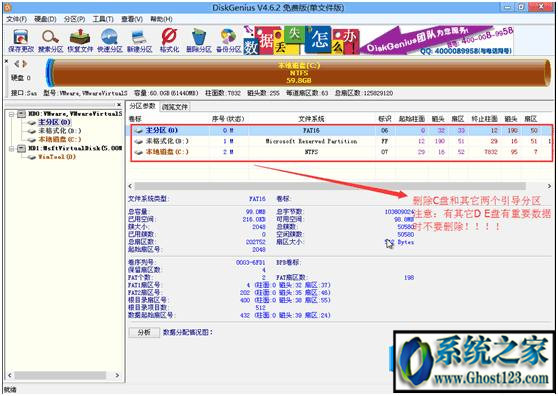Click the horizontal scrollbar under the partition table
Viewport: 558px width, 396px height.
[330, 186]
